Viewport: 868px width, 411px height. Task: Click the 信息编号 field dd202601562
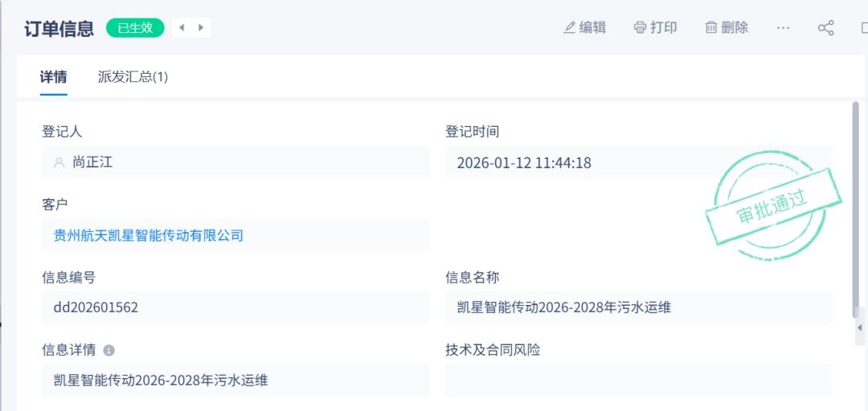235,308
